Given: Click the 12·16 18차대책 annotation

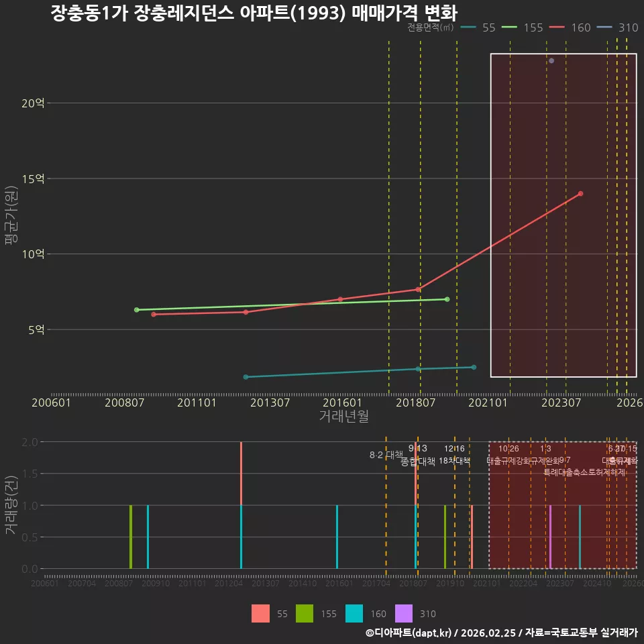Looking at the screenshot, I should [454, 455].
